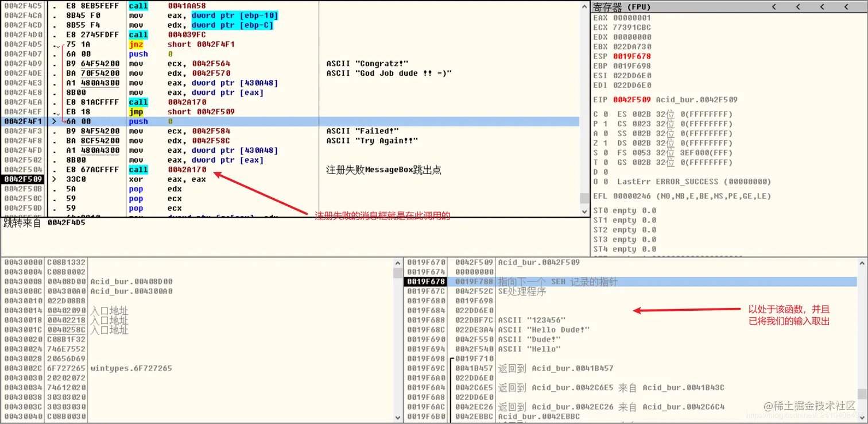Click the ST3 empty 0.0 register
The height and width of the screenshot is (424, 868).
click(625, 240)
